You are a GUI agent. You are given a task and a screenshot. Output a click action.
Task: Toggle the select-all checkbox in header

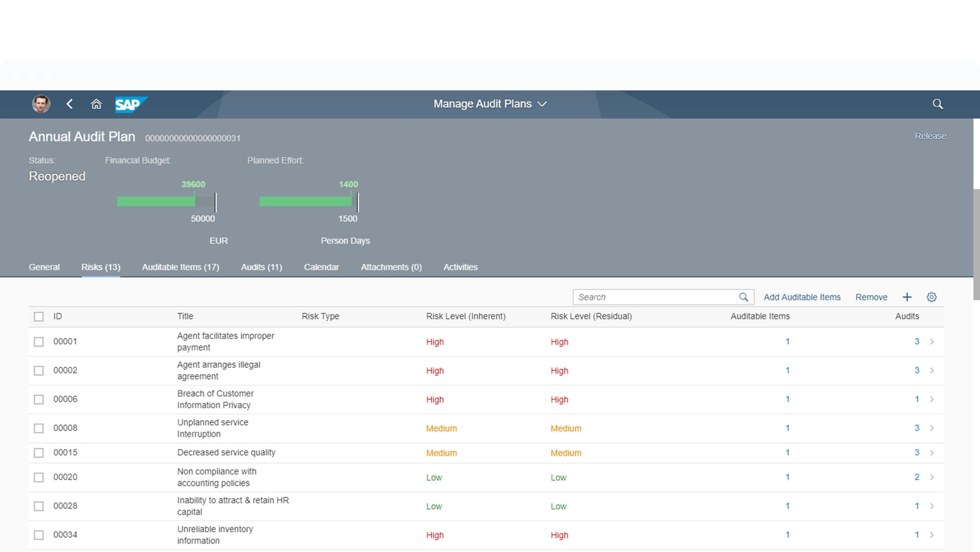[39, 317]
